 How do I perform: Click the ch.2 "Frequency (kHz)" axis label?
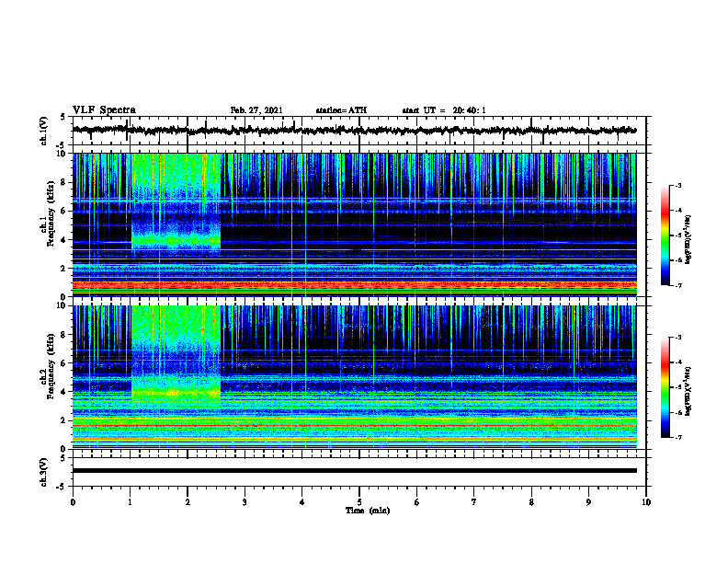50,366
